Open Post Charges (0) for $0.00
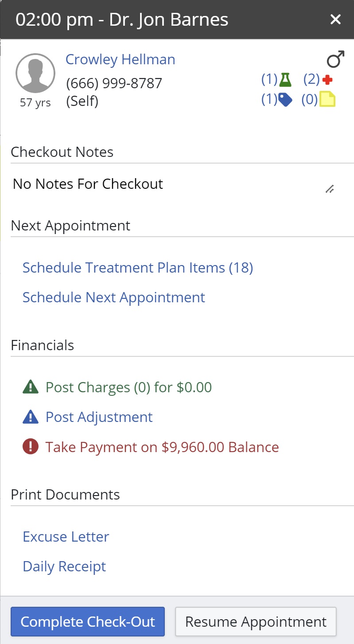 (128, 387)
